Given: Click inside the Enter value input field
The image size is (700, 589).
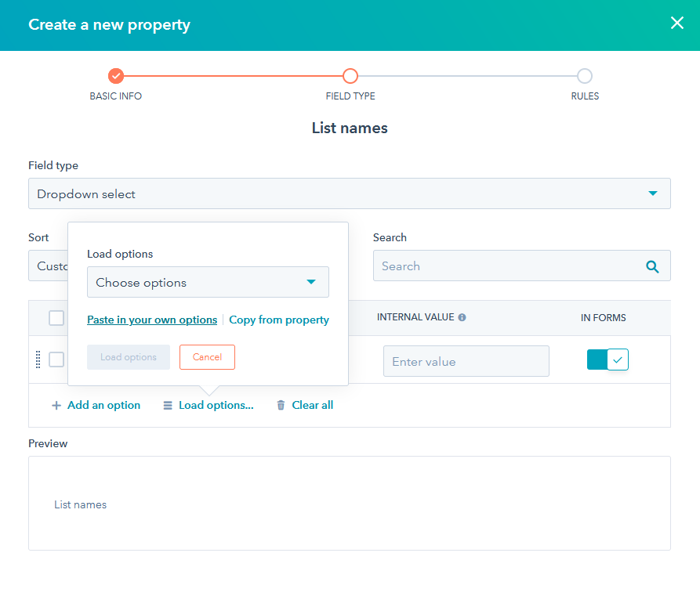Looking at the screenshot, I should [466, 360].
